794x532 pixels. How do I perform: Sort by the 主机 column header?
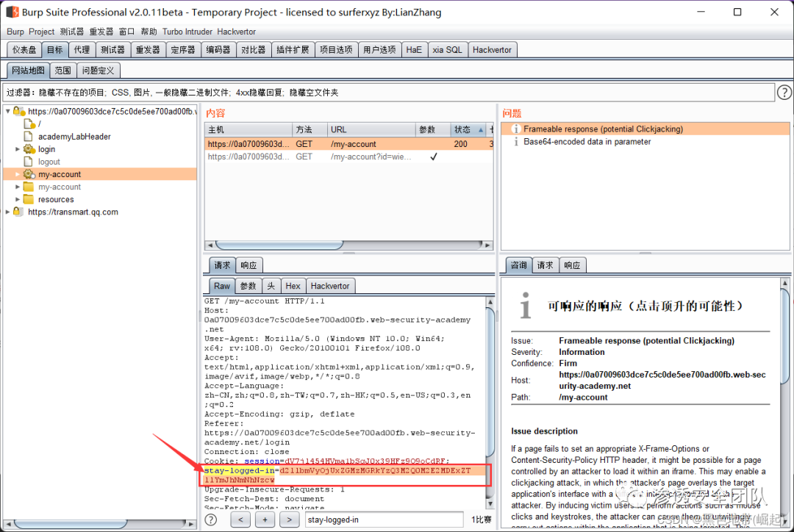(x=248, y=129)
